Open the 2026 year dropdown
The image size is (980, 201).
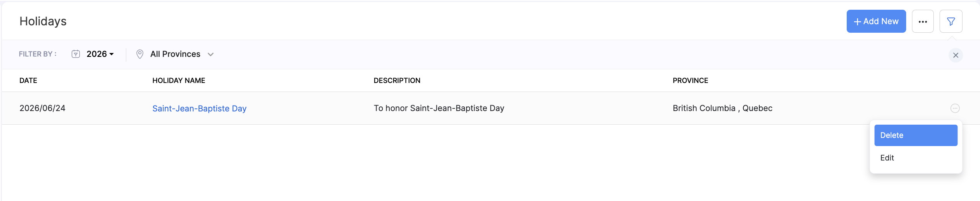pos(100,54)
